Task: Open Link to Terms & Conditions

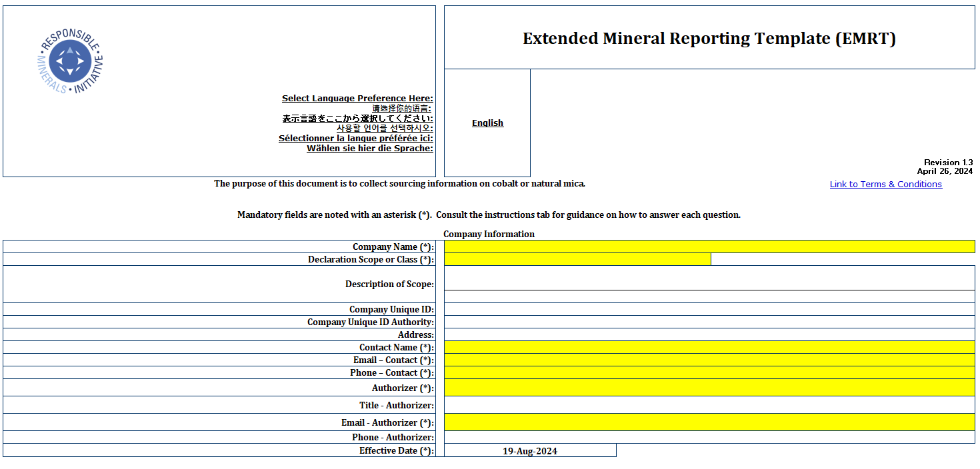Action: (885, 184)
